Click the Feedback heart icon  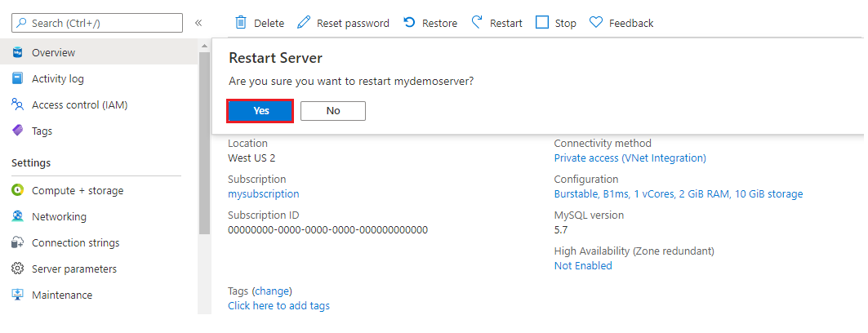click(596, 23)
